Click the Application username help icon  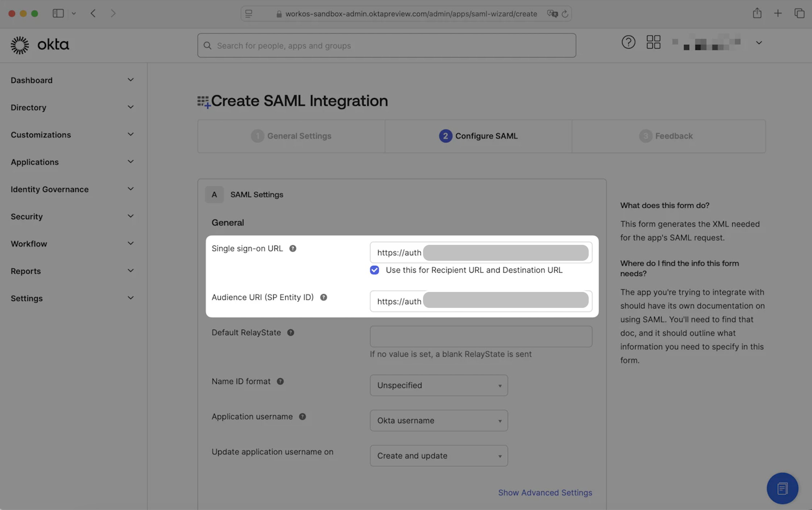(302, 417)
